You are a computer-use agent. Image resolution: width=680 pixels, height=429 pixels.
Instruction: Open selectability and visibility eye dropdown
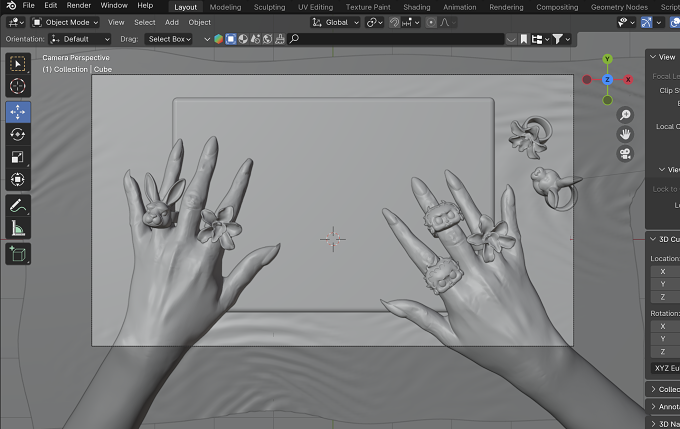coord(626,23)
